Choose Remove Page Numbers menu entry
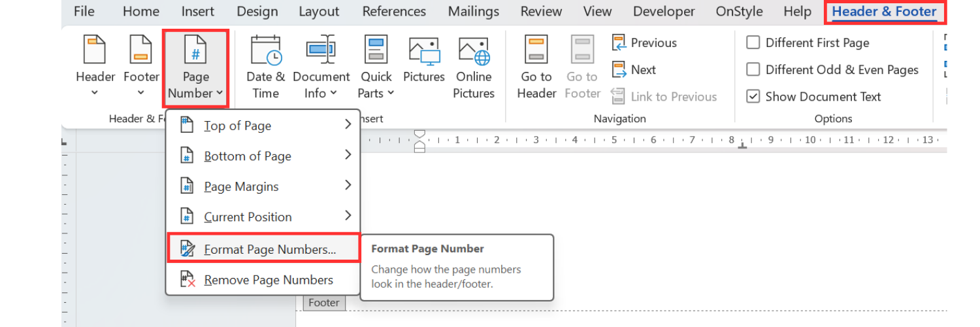 (263, 279)
